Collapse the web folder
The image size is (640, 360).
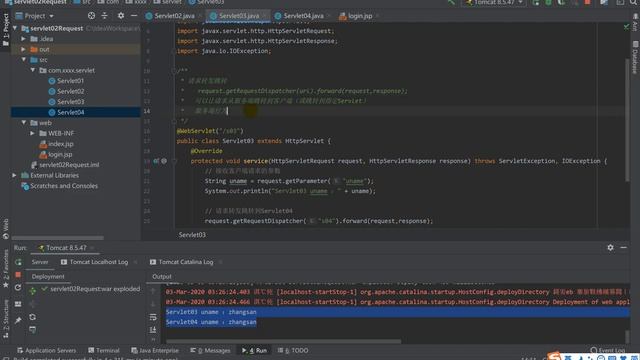pos(24,122)
